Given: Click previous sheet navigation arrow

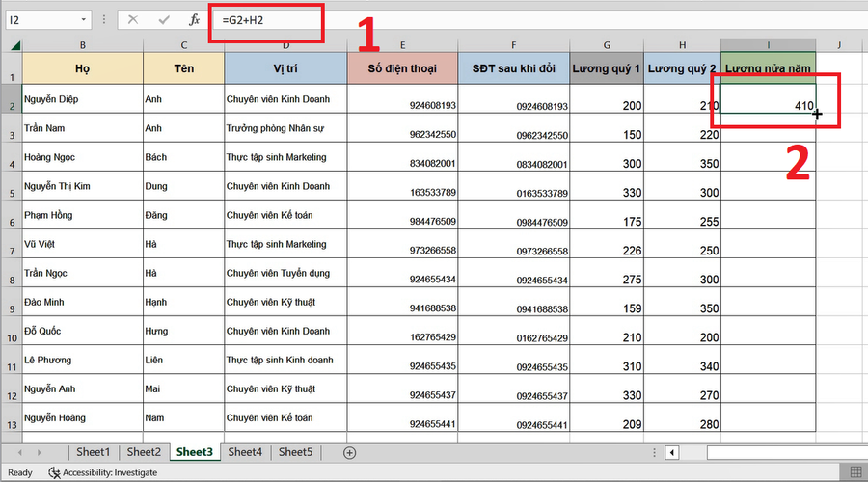Looking at the screenshot, I should point(20,453).
